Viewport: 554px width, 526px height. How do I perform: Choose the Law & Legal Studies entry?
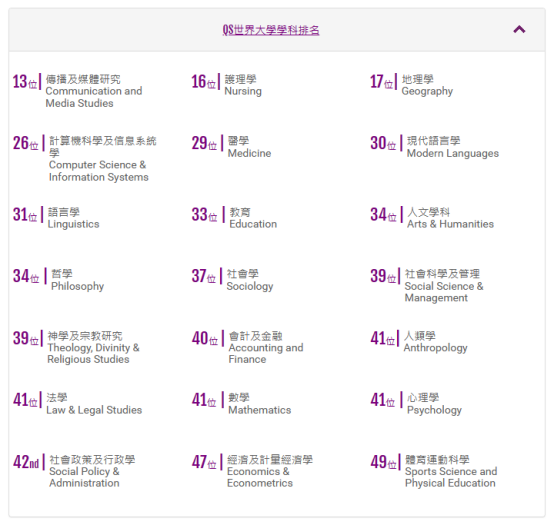click(x=77, y=404)
